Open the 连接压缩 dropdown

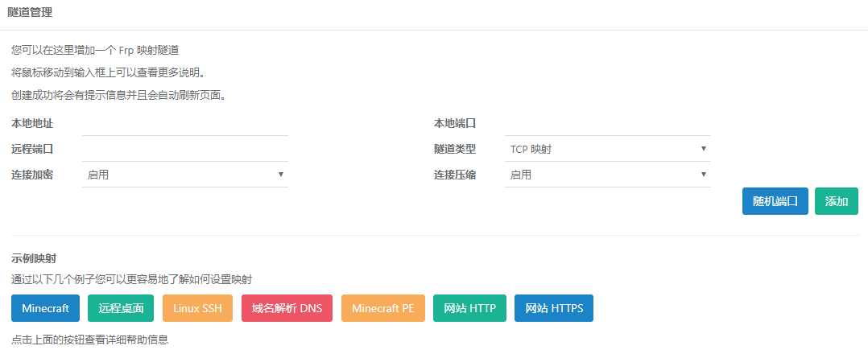tap(607, 175)
